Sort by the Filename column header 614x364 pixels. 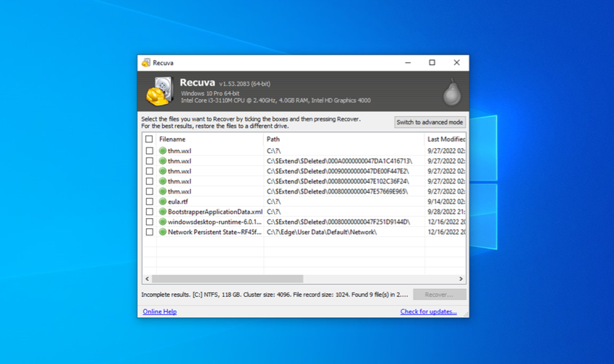(x=210, y=139)
